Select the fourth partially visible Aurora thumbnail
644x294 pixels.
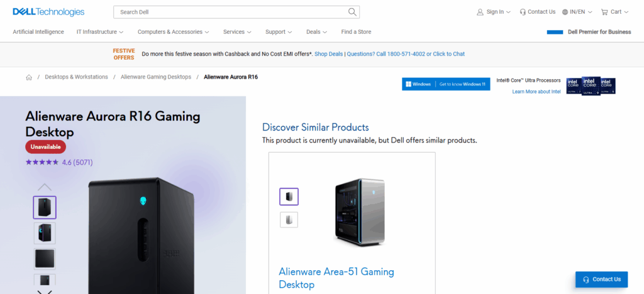point(45,280)
